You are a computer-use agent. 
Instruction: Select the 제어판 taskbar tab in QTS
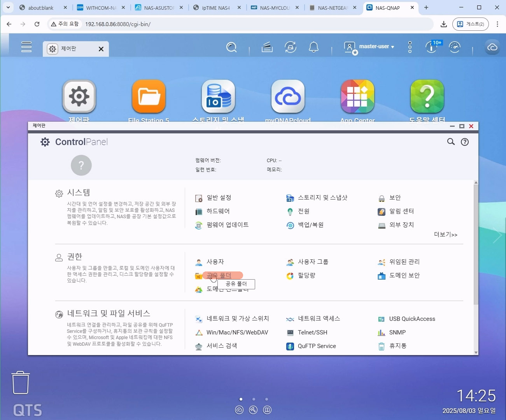69,49
